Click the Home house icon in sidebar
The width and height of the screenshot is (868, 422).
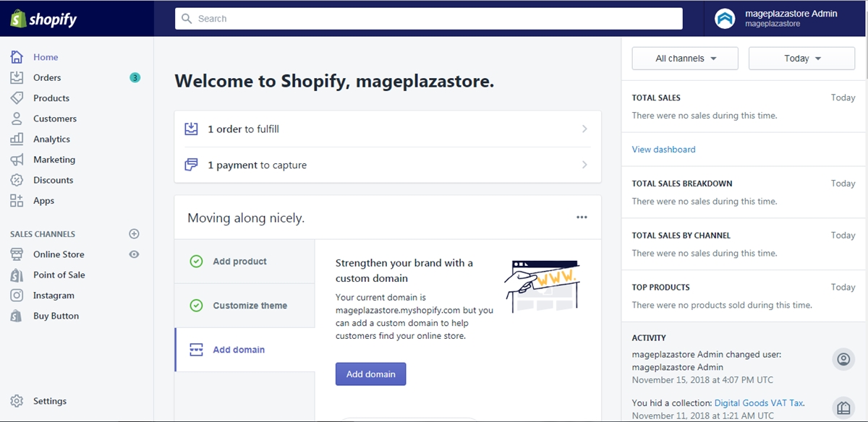tap(17, 57)
